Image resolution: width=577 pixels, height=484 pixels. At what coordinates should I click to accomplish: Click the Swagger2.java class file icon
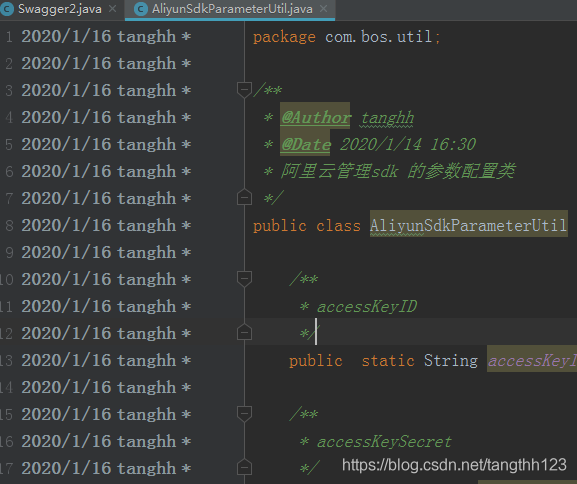[7, 9]
